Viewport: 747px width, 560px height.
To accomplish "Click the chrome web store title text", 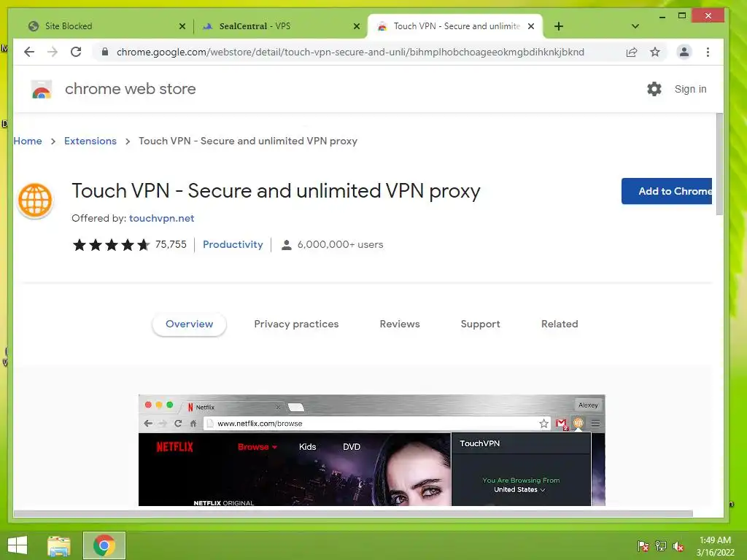I will tap(130, 89).
